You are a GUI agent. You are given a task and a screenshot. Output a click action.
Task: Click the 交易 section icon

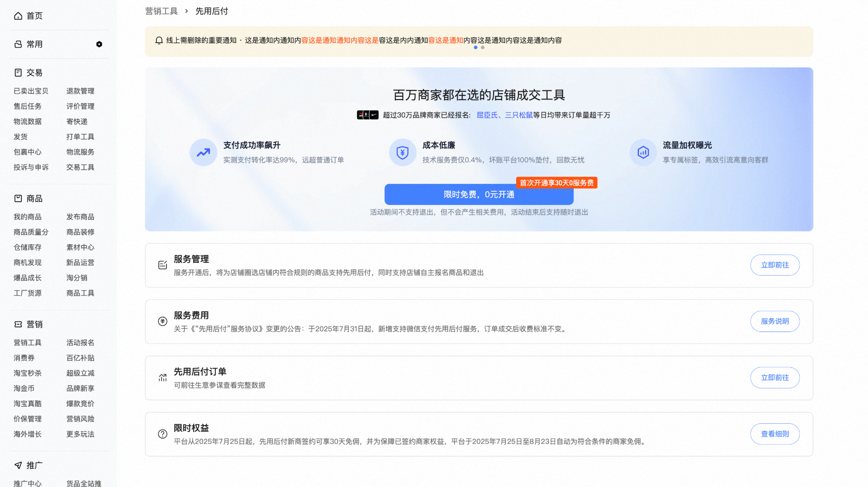(x=18, y=73)
